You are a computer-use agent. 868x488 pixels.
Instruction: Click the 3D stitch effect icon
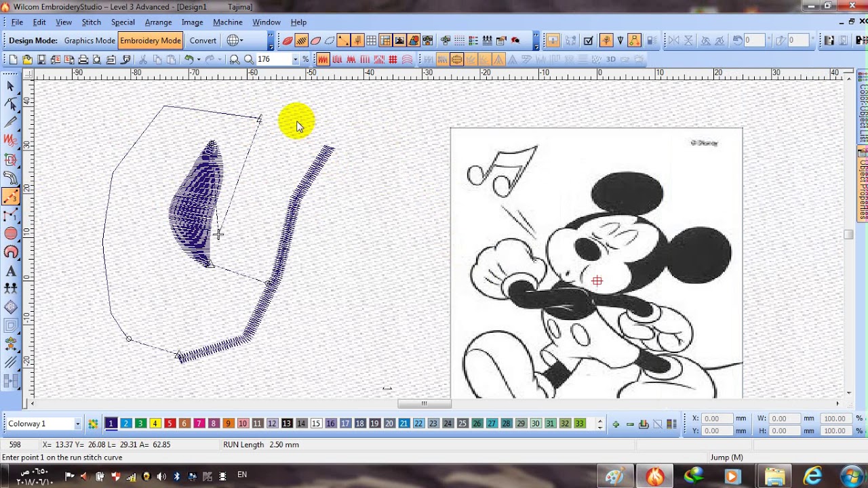(610, 60)
